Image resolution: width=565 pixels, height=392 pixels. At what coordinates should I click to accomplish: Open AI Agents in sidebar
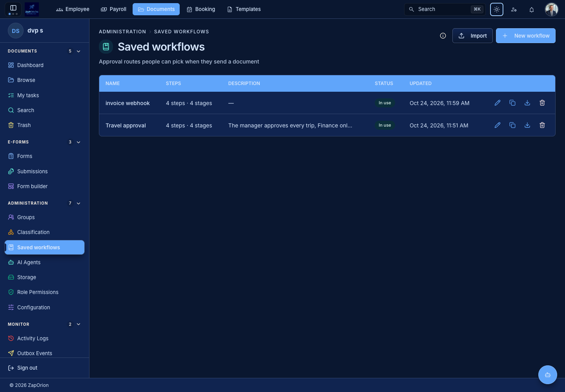[44, 262]
